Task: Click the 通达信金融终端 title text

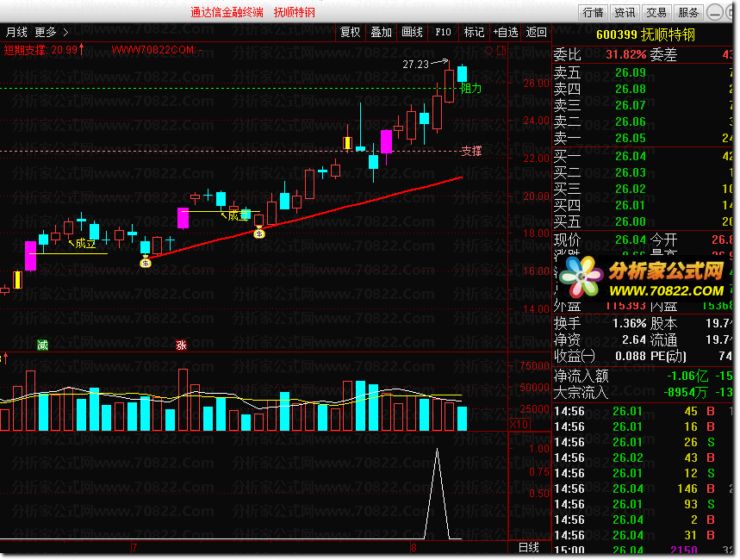Action: (x=227, y=13)
